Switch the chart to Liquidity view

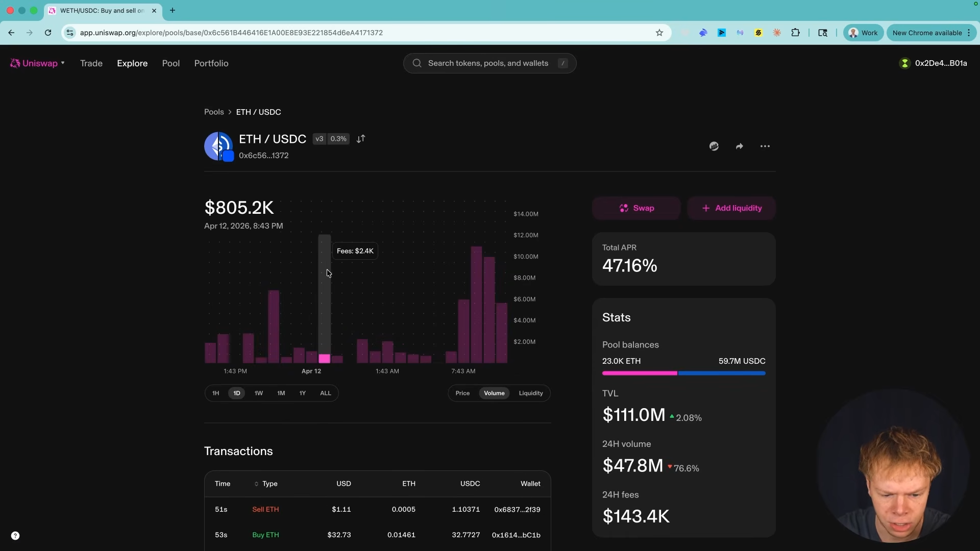coord(531,393)
